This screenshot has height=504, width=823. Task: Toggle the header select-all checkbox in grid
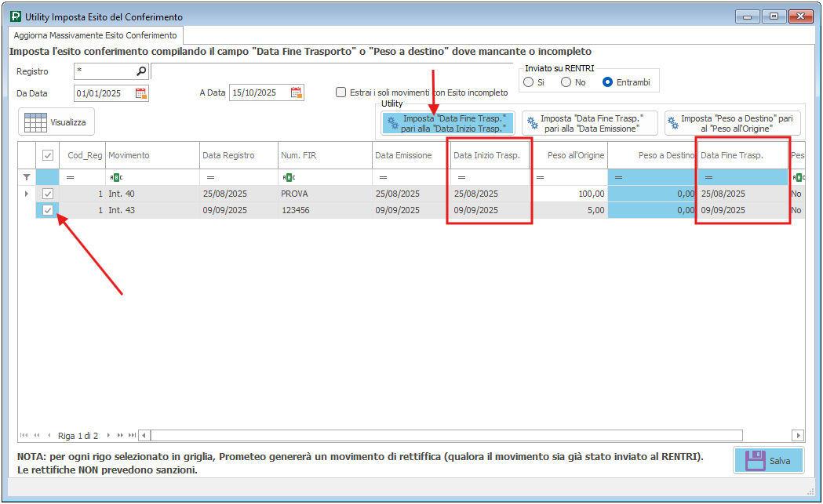[x=48, y=155]
